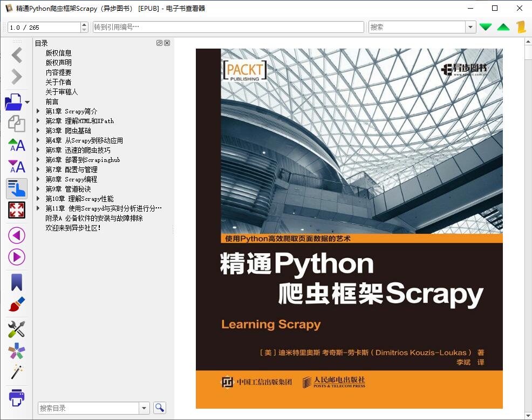Enter full-screen reading mode
Screen dimensions: 532x420
pos(16,210)
